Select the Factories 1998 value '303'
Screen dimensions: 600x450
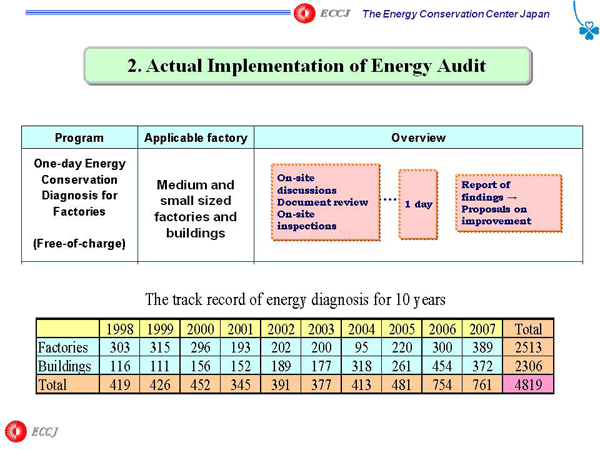coord(120,347)
